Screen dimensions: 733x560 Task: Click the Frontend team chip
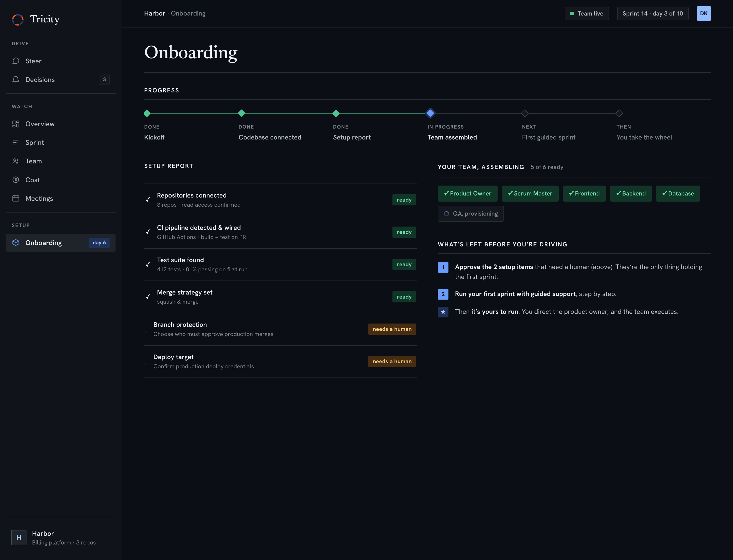(584, 194)
